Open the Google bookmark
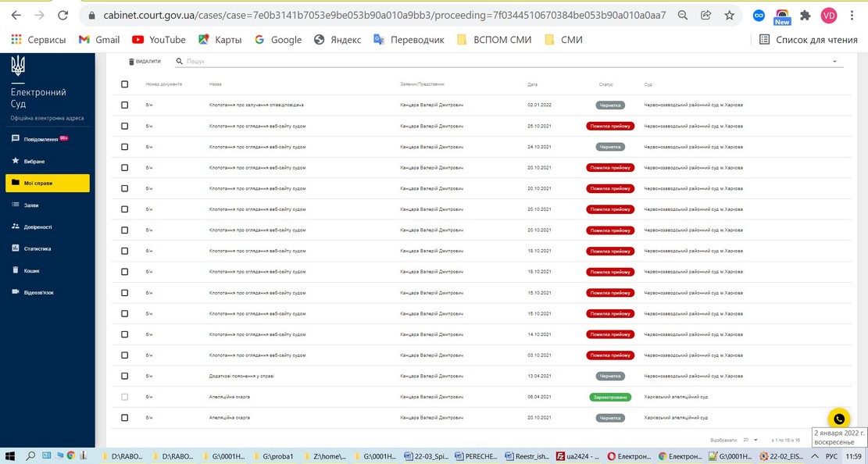The image size is (868, 464). [x=278, y=39]
